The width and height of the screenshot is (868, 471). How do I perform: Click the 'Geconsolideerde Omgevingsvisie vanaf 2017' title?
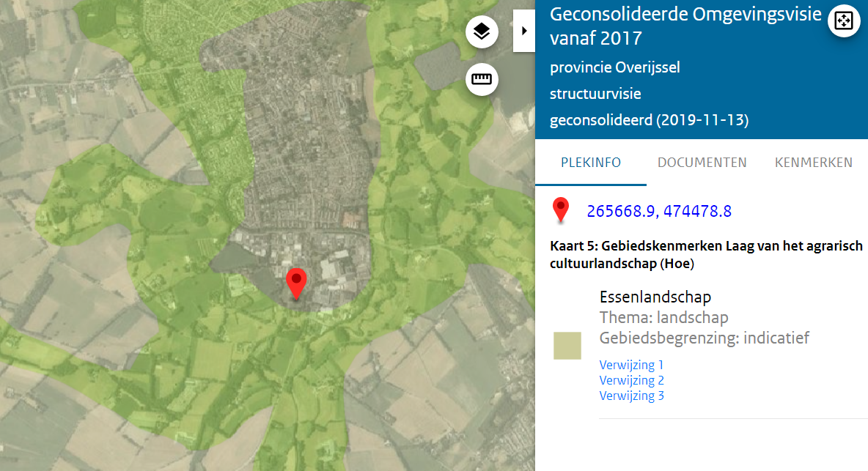click(685, 26)
